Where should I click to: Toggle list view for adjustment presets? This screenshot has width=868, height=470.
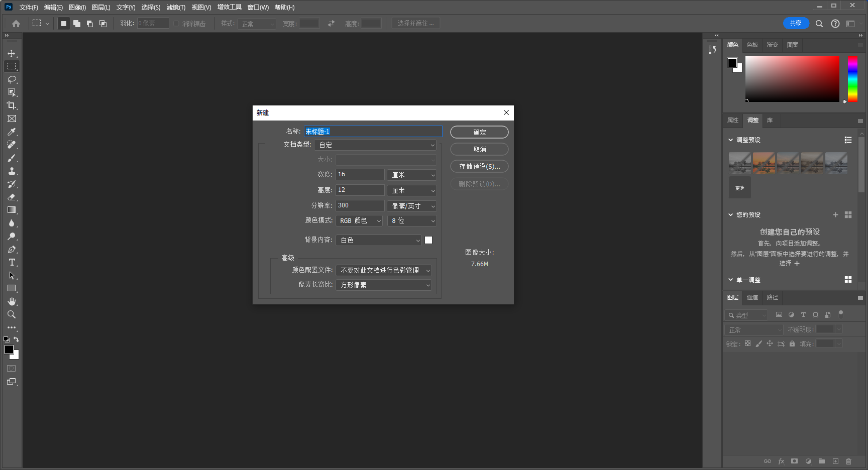pyautogui.click(x=848, y=140)
